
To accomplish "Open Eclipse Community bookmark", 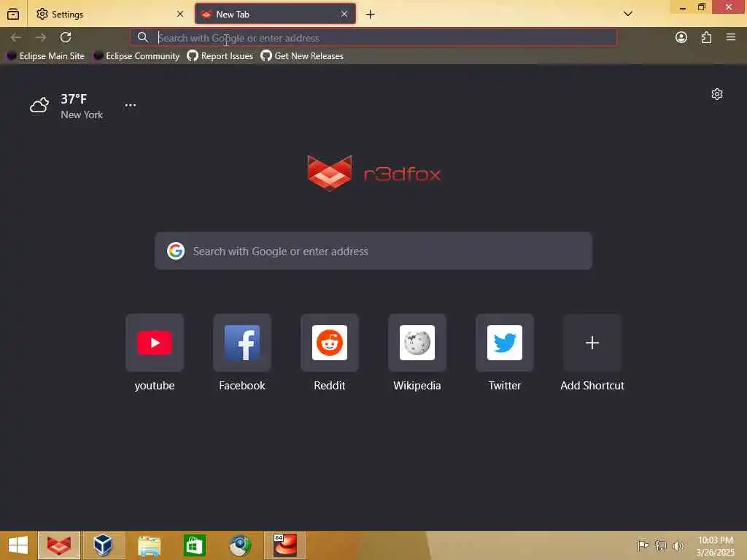I will pyautogui.click(x=136, y=55).
